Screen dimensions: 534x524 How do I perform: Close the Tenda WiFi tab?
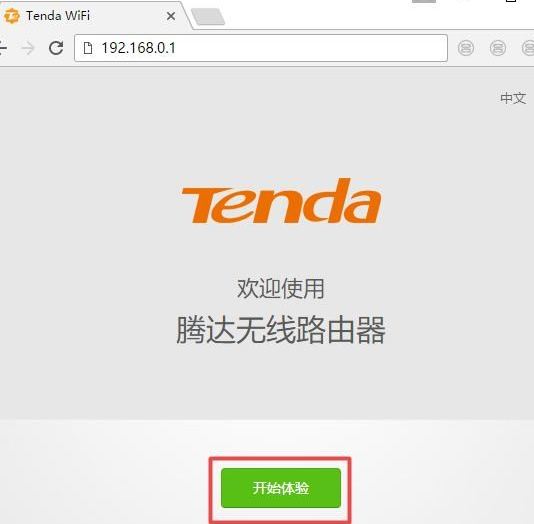pos(171,16)
